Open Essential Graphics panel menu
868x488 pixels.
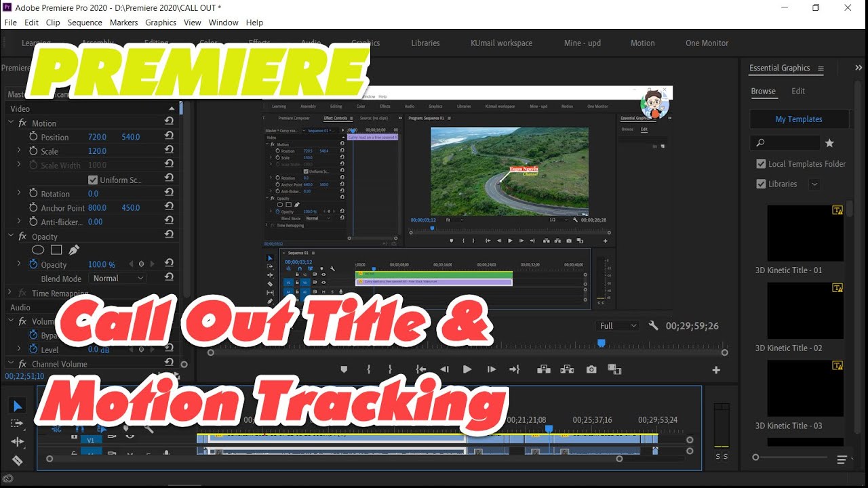821,68
